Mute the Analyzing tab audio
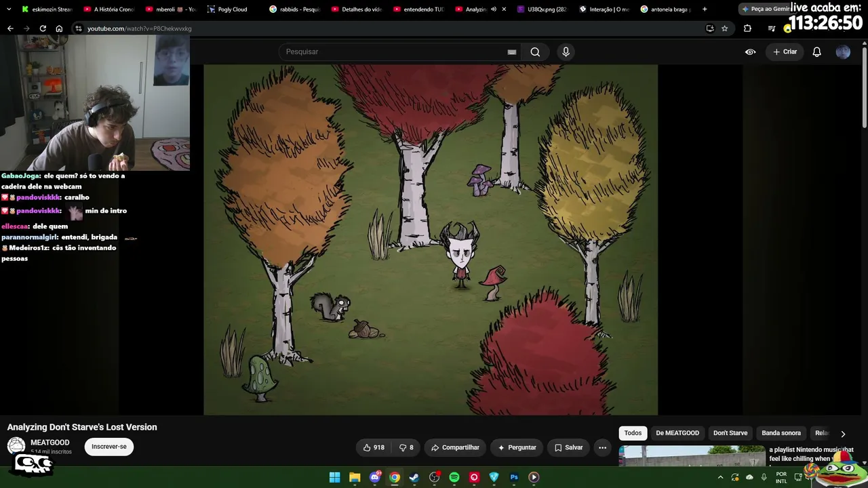Screen dimensions: 868x488 pyautogui.click(x=493, y=9)
